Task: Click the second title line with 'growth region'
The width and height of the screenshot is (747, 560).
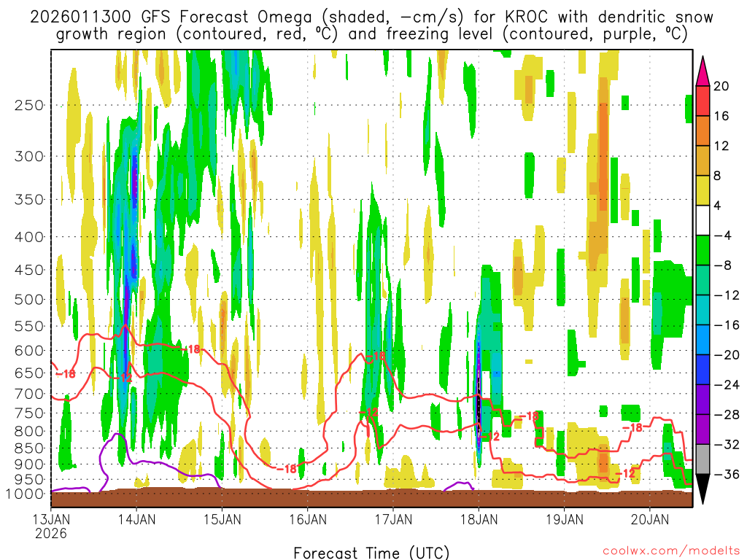Action: click(x=371, y=34)
